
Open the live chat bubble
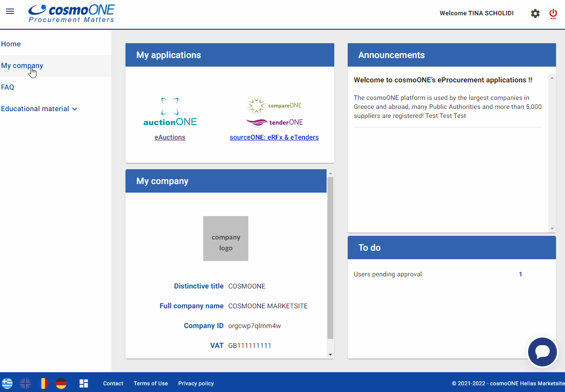tap(543, 352)
